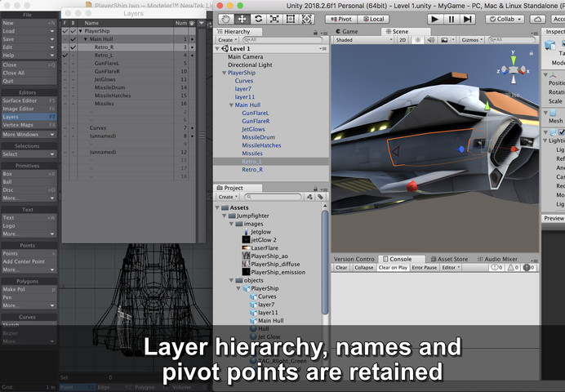Open the Gizmos dropdown
Viewport: 565px width, 392px height.
472,40
